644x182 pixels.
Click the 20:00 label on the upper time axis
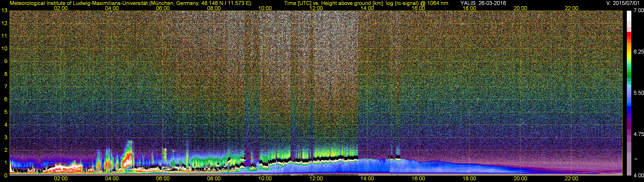(x=521, y=8)
